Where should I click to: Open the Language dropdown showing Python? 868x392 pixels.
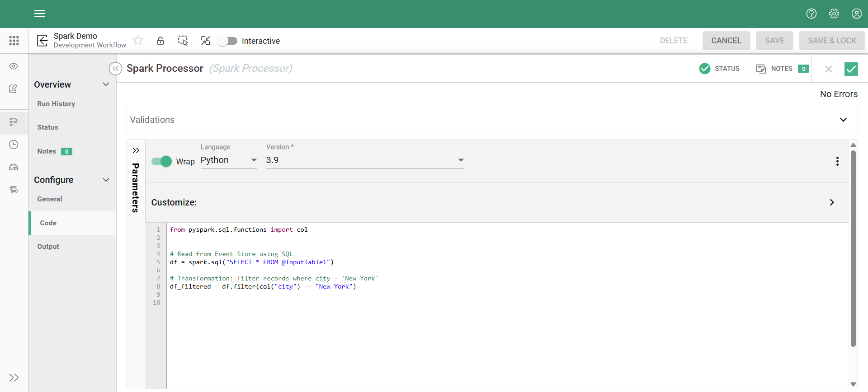[x=228, y=160]
